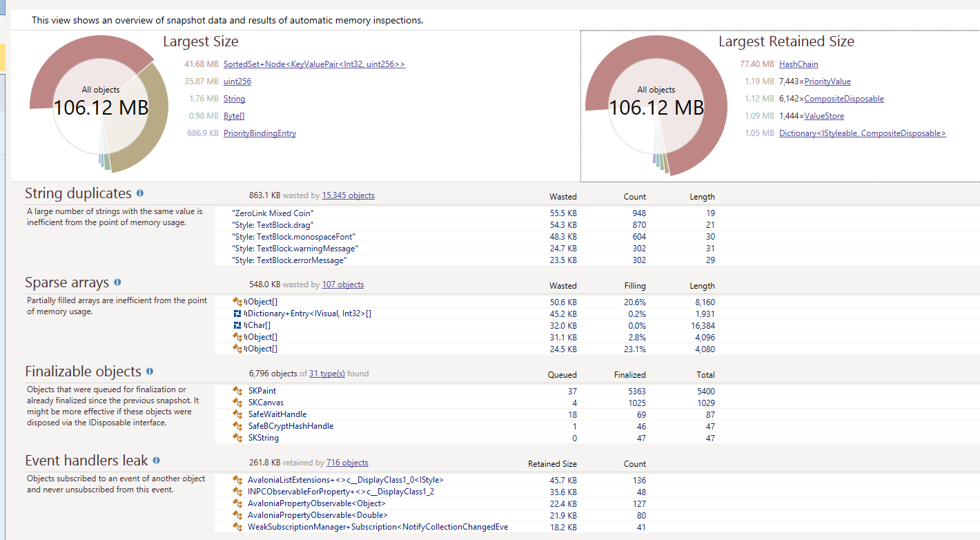Open the uint256 type link

pos(237,81)
